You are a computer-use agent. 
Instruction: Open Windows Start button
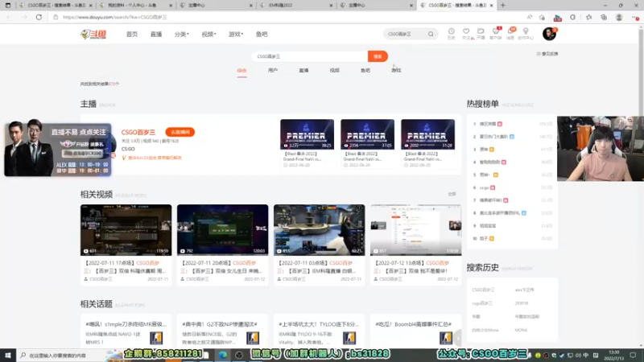click(8, 355)
